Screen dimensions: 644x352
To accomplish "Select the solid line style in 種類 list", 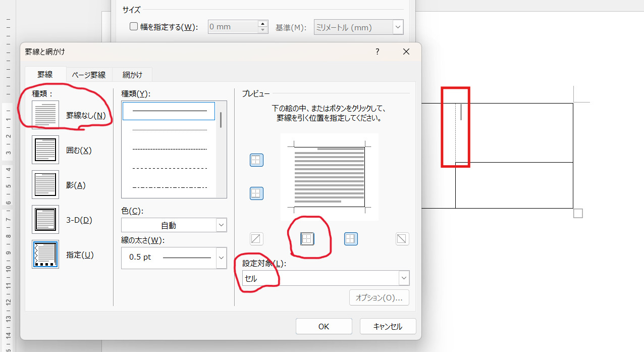I will pos(169,111).
